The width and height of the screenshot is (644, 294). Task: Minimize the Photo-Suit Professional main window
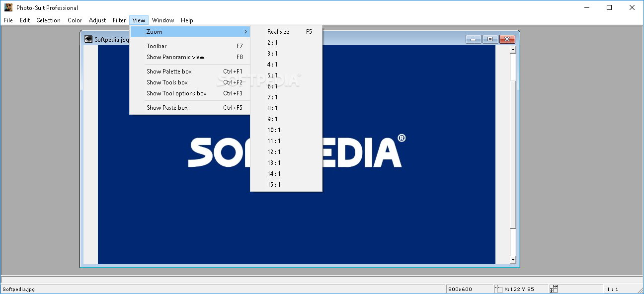point(586,7)
